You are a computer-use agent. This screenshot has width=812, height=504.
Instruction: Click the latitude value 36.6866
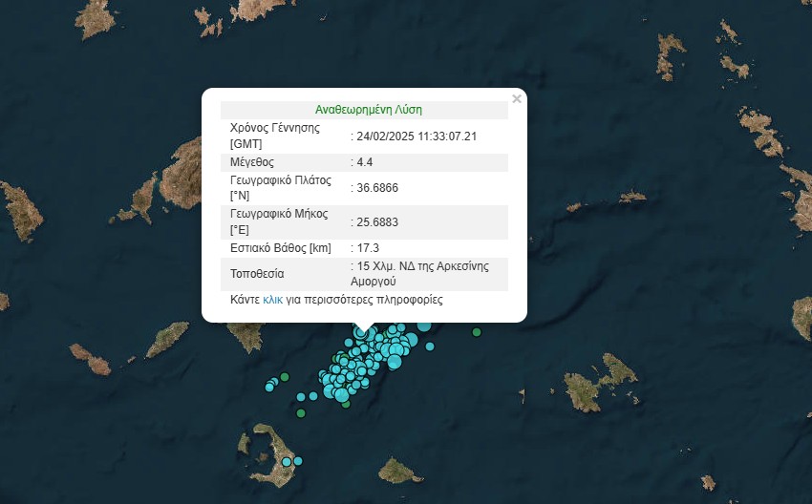[x=376, y=188]
